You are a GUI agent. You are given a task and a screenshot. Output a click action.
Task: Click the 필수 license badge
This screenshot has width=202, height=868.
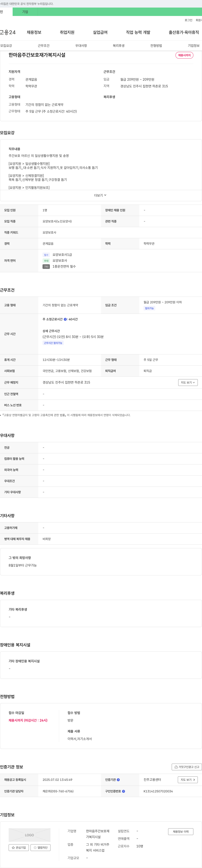click(46, 255)
